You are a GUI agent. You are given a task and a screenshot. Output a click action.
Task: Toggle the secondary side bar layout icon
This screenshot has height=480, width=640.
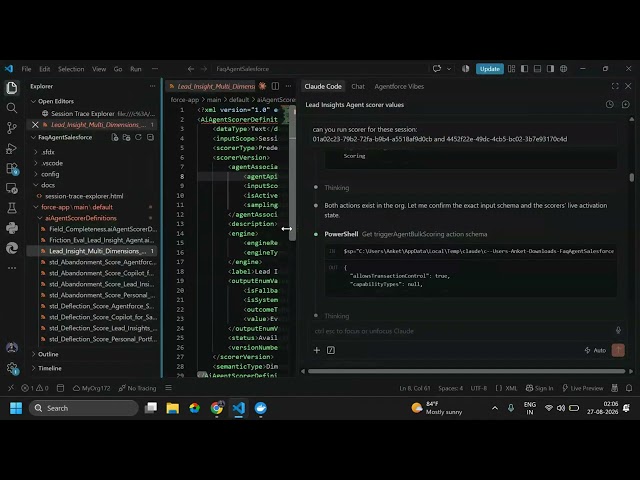tap(551, 69)
